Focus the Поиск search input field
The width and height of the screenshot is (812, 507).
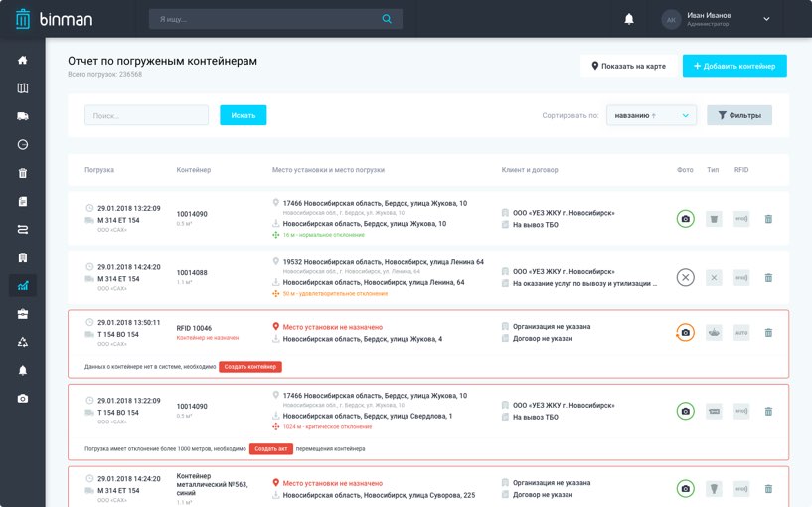(146, 115)
